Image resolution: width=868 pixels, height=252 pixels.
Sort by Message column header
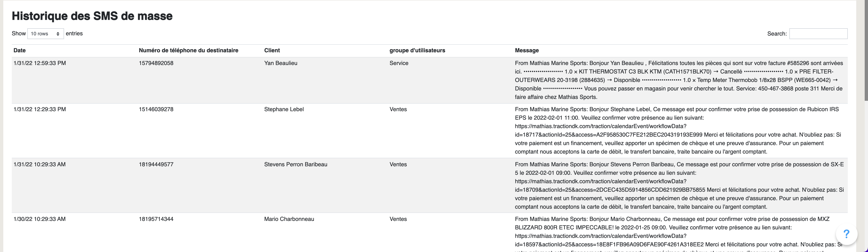(527, 51)
